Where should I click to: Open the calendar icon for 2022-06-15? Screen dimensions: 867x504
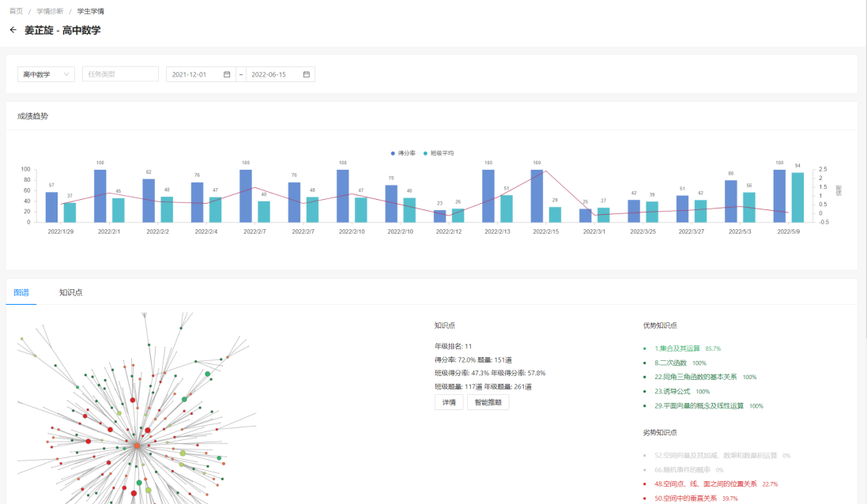click(x=307, y=74)
